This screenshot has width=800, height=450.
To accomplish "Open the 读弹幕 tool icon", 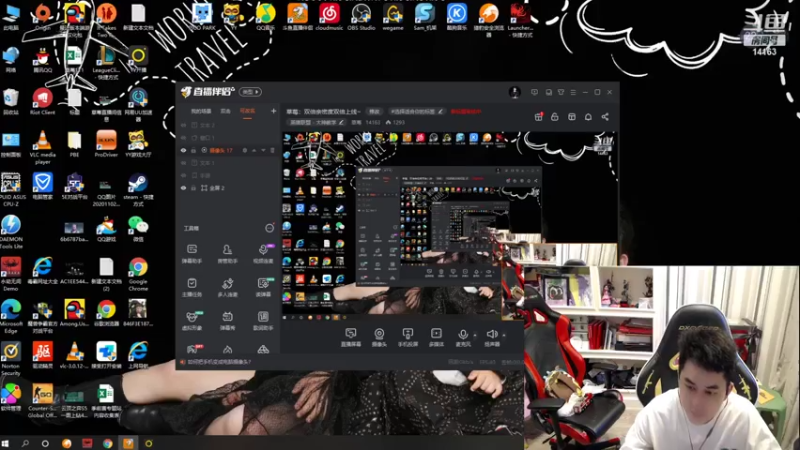I will (263, 287).
